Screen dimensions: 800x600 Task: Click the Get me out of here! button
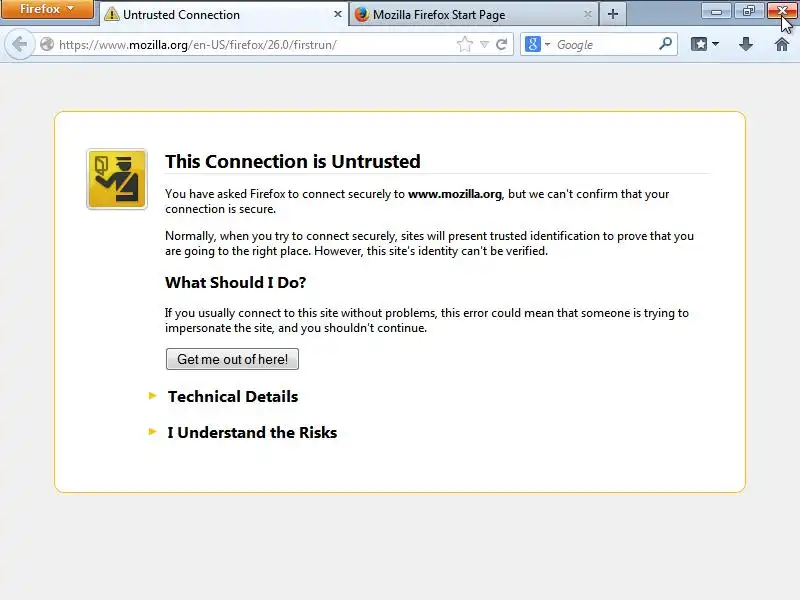(232, 359)
